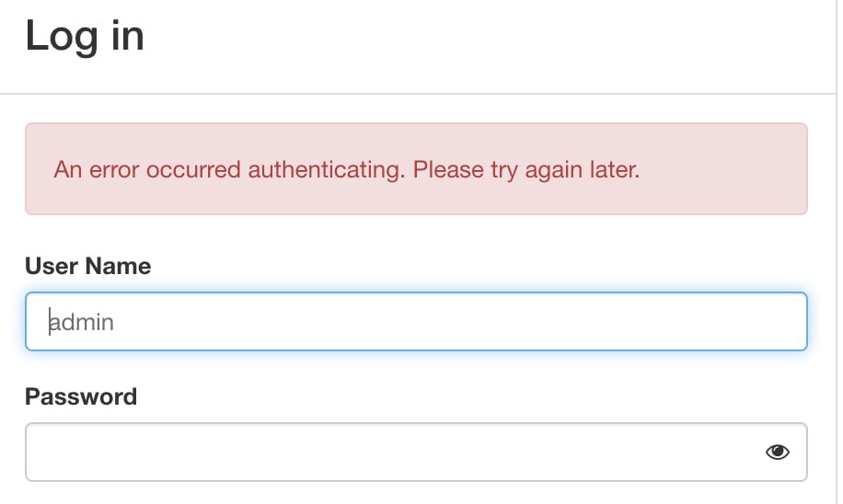
Task: Click the bold 'Password' text
Action: click(81, 396)
